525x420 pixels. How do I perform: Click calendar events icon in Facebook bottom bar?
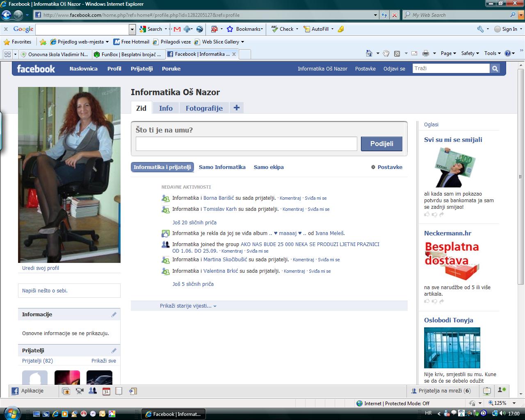(106, 391)
